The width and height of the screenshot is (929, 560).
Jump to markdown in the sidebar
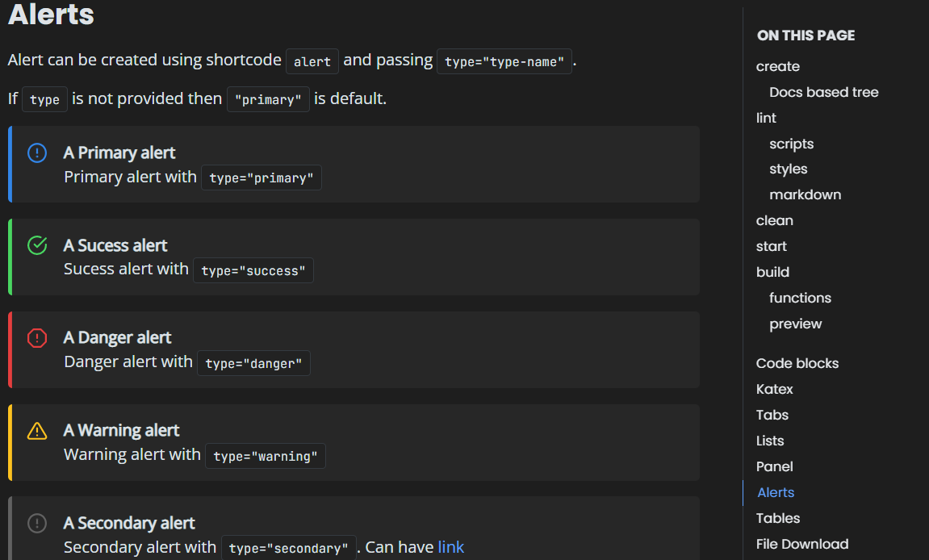(805, 194)
